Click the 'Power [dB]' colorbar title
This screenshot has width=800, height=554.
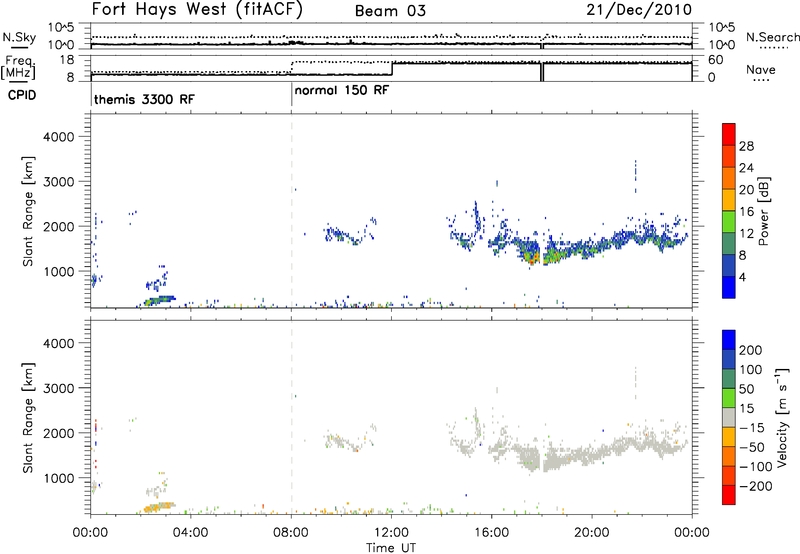pos(763,211)
